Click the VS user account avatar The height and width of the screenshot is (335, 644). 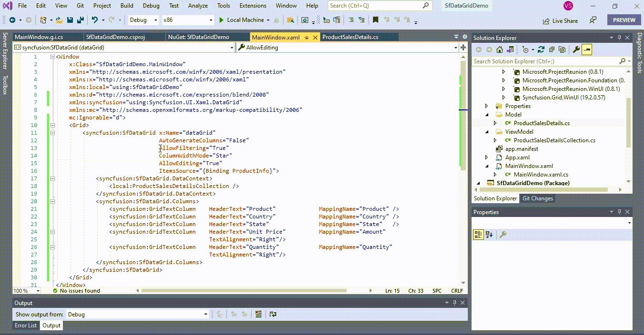[568, 6]
